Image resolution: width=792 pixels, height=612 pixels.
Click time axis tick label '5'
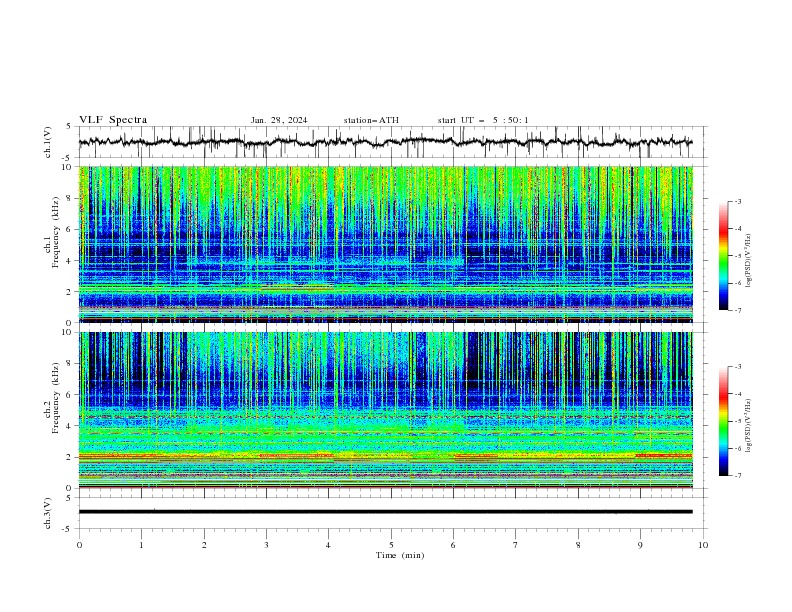click(391, 545)
